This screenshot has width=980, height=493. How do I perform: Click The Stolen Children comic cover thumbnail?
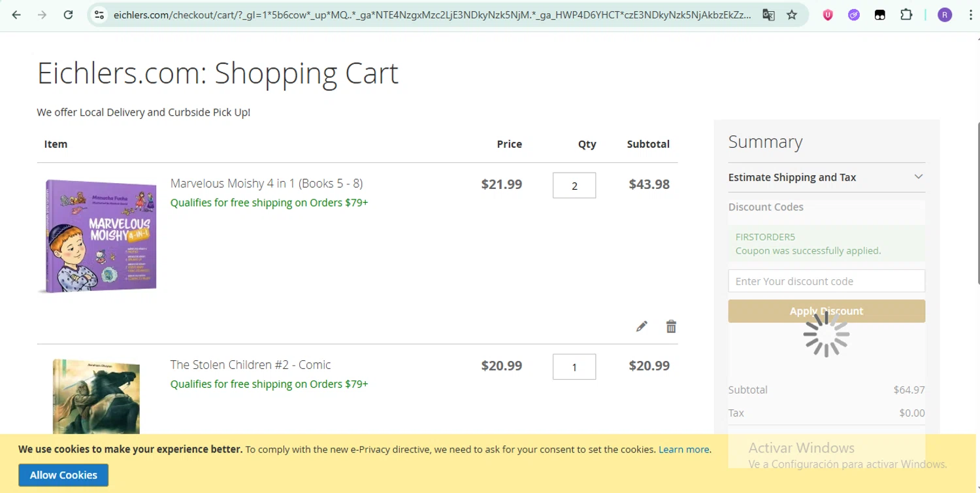[96, 396]
